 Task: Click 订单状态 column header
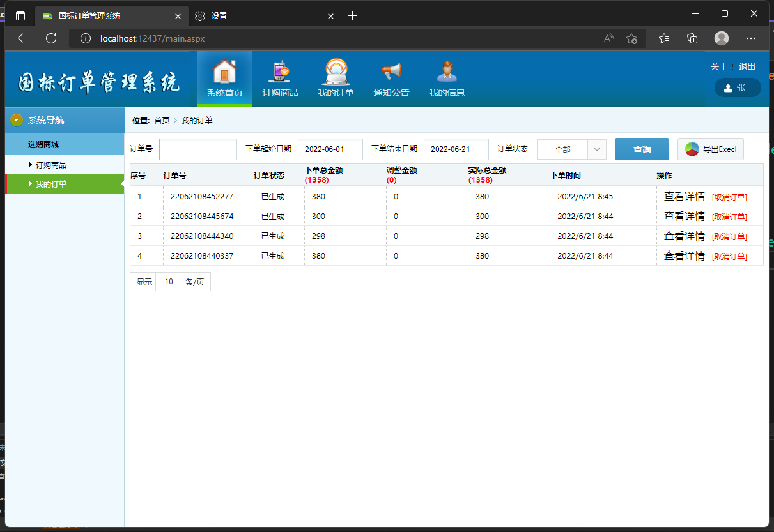point(269,175)
